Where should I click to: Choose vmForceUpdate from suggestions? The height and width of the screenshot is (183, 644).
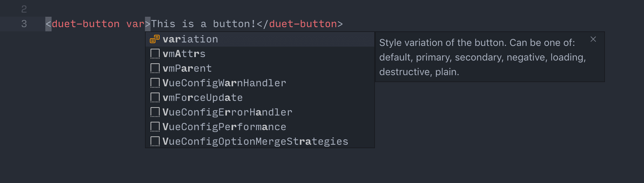pos(260,98)
